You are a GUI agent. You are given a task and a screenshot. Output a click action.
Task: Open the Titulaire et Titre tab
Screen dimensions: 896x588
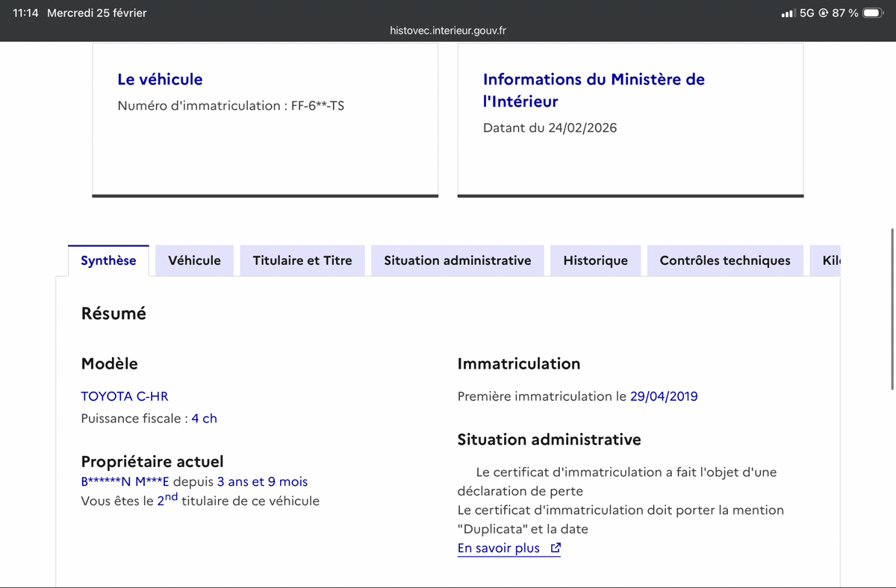pos(302,260)
